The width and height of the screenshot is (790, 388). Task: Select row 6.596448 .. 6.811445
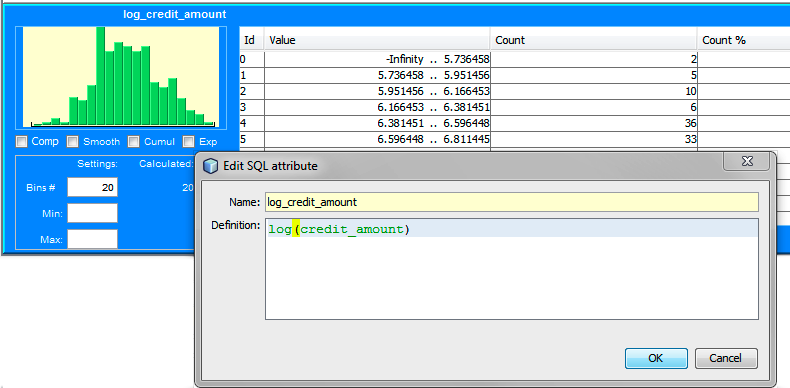[x=514, y=139]
